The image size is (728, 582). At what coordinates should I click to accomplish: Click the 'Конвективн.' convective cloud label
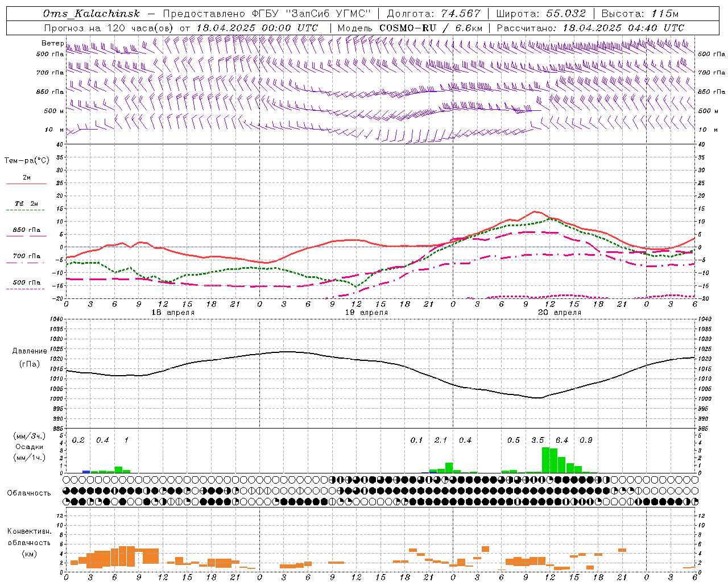(29, 531)
